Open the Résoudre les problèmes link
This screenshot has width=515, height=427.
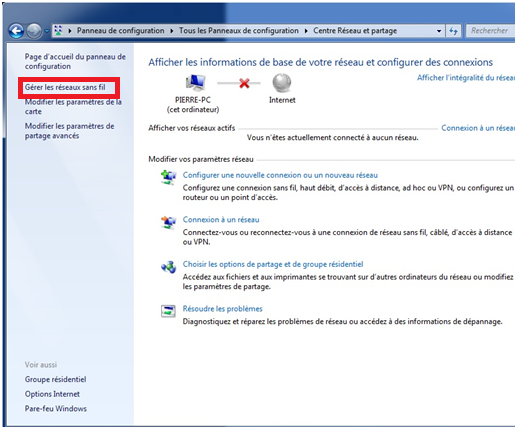pos(222,309)
